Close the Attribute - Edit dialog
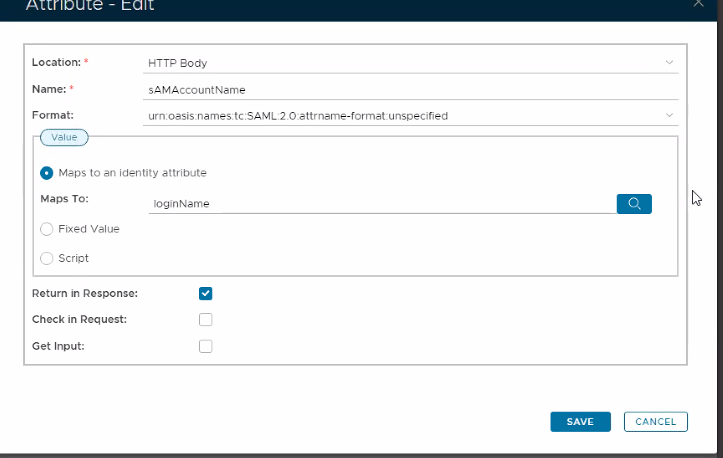 pyautogui.click(x=699, y=4)
